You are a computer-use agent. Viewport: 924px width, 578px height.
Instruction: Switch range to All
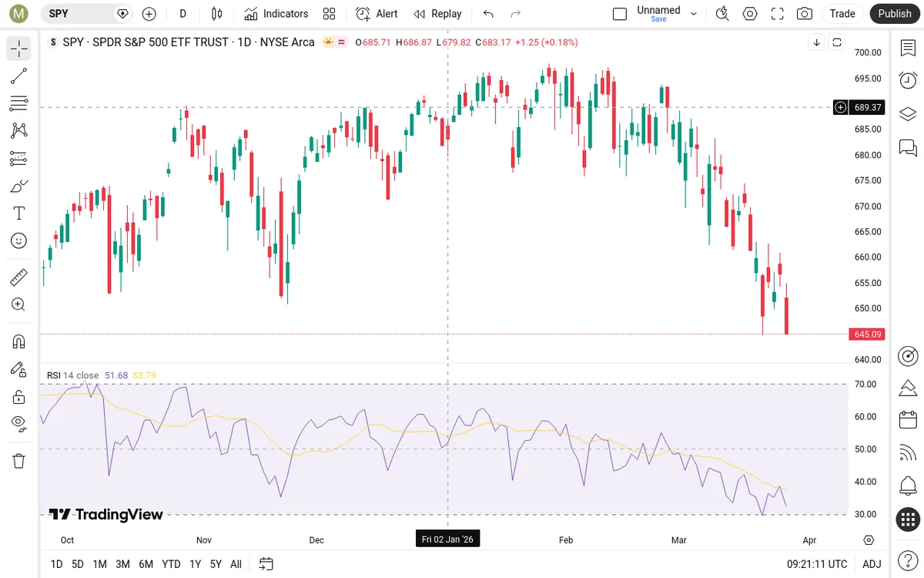236,564
